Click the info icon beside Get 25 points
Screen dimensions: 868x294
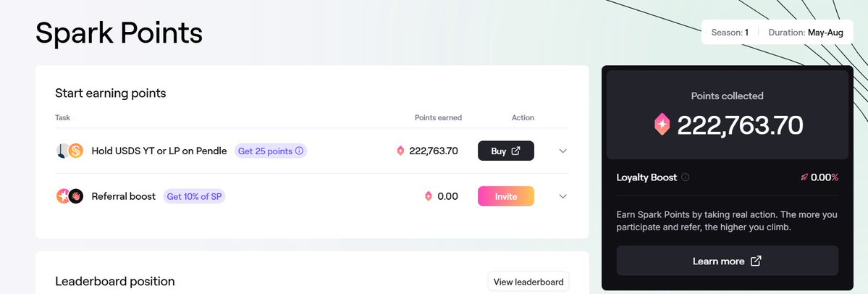(300, 151)
